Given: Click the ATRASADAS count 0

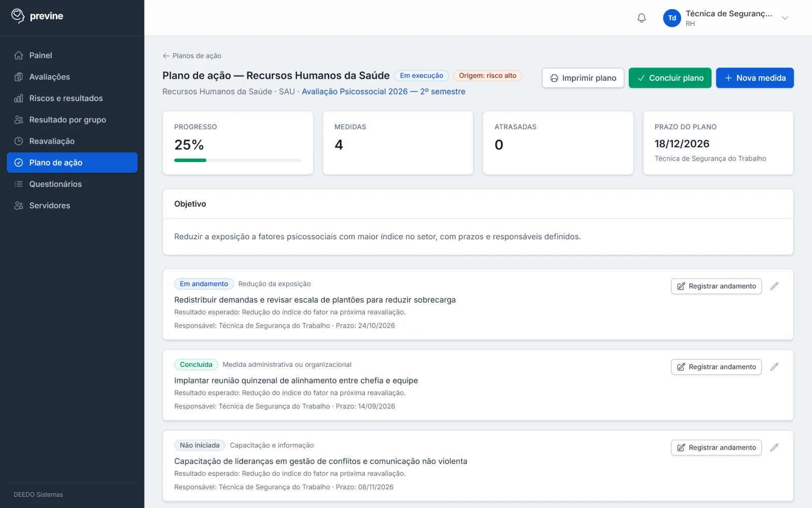Looking at the screenshot, I should pyautogui.click(x=499, y=145).
